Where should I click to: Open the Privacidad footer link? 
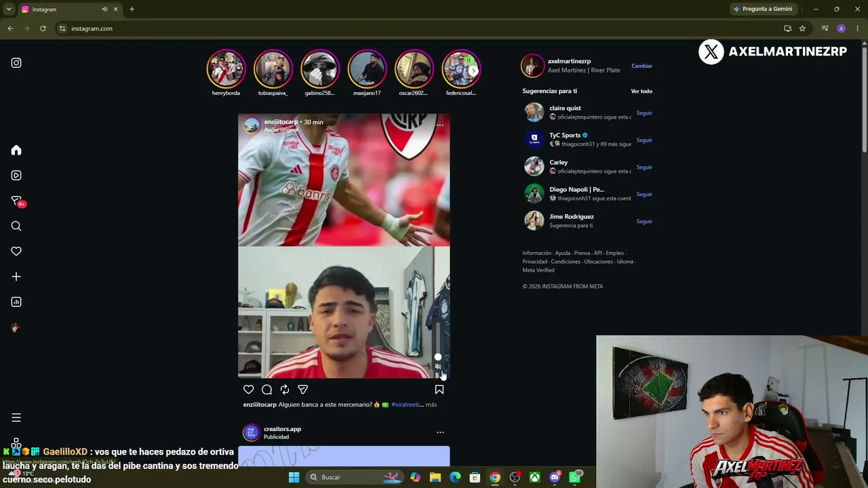point(534,262)
